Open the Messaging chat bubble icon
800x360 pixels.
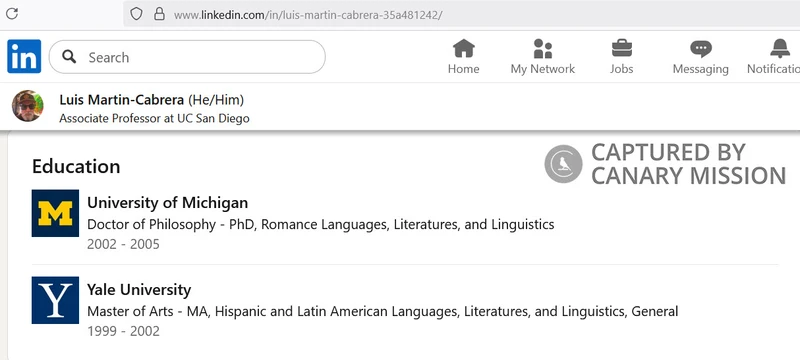pos(701,49)
